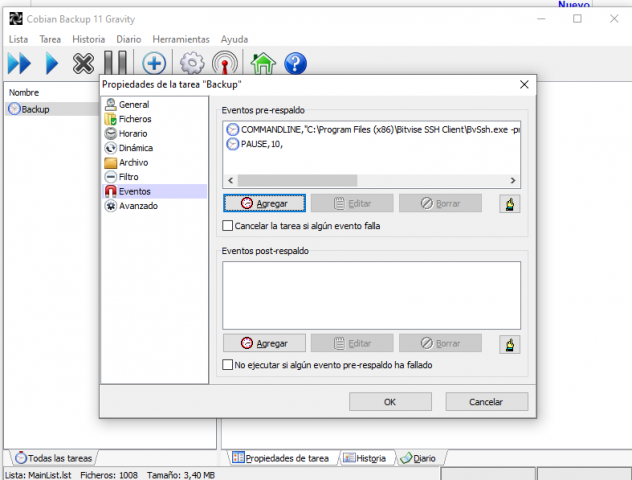The image size is (632, 480).
Task: Click Ficheros: 1008 in the status bar
Action: (x=109, y=475)
